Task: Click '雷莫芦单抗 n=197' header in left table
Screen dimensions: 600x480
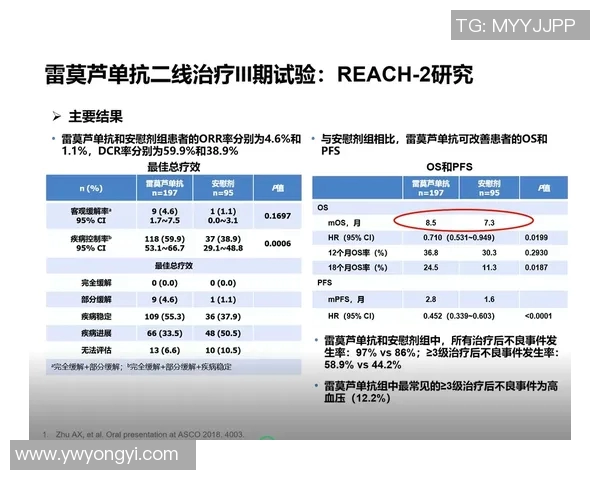Action: pos(165,188)
